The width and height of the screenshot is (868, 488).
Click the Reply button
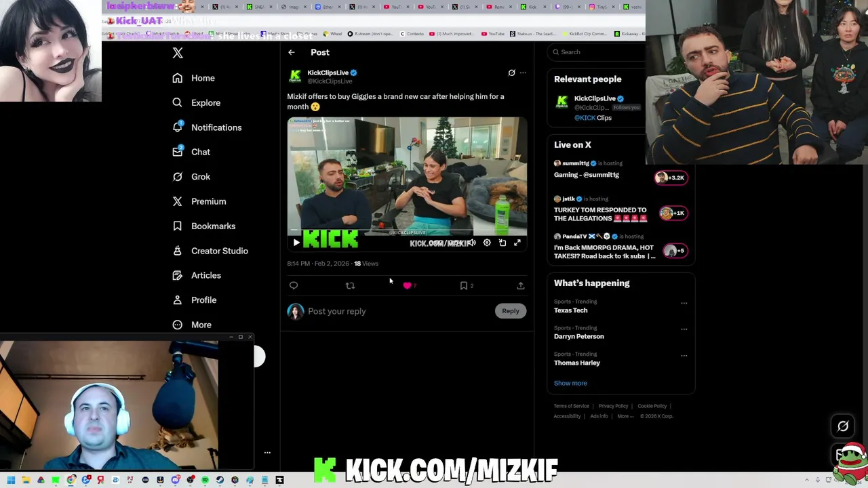point(511,311)
